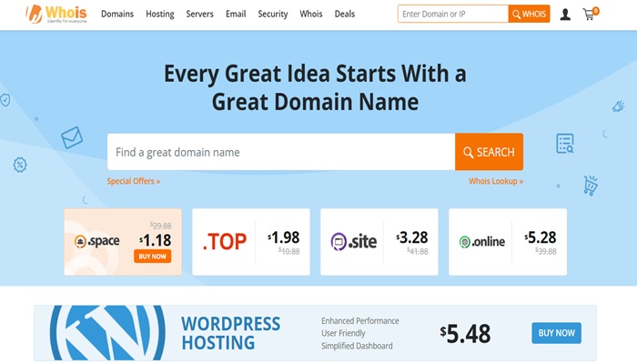Open the user account icon
Viewport: 637px width, 364px height.
(x=565, y=15)
